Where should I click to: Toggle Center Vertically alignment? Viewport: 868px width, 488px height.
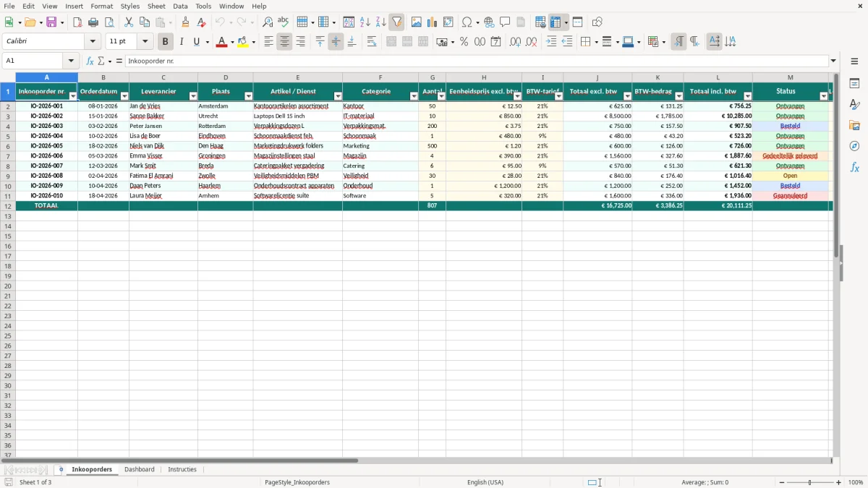point(336,42)
